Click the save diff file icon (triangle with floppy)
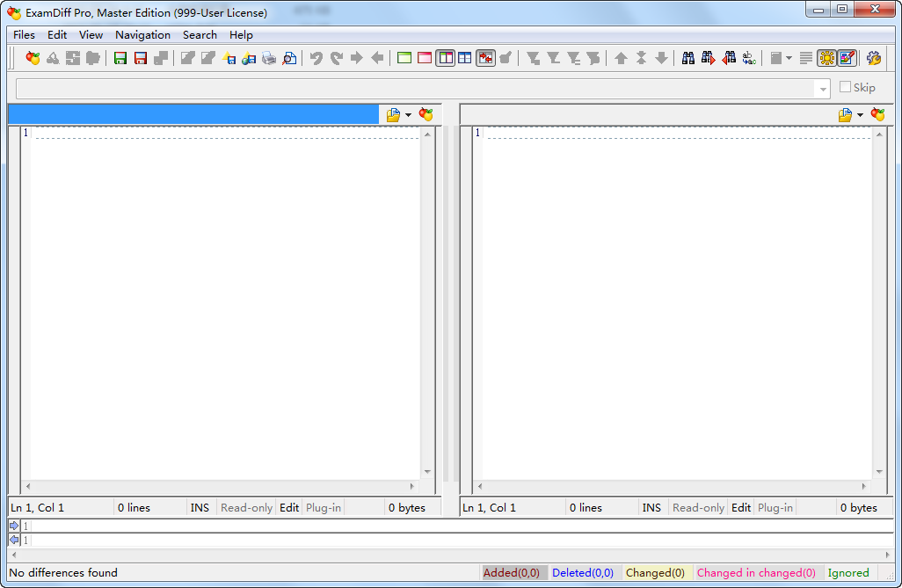The width and height of the screenshot is (902, 588). 229,58
